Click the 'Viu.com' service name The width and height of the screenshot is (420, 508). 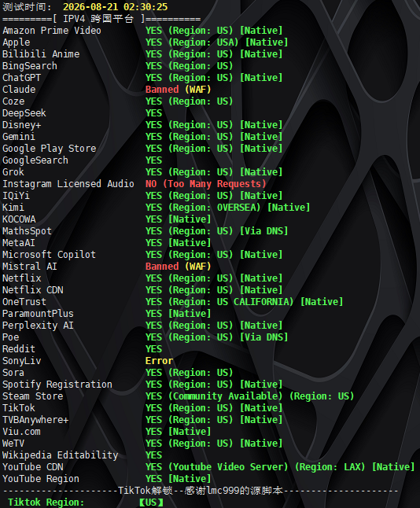[22, 432]
